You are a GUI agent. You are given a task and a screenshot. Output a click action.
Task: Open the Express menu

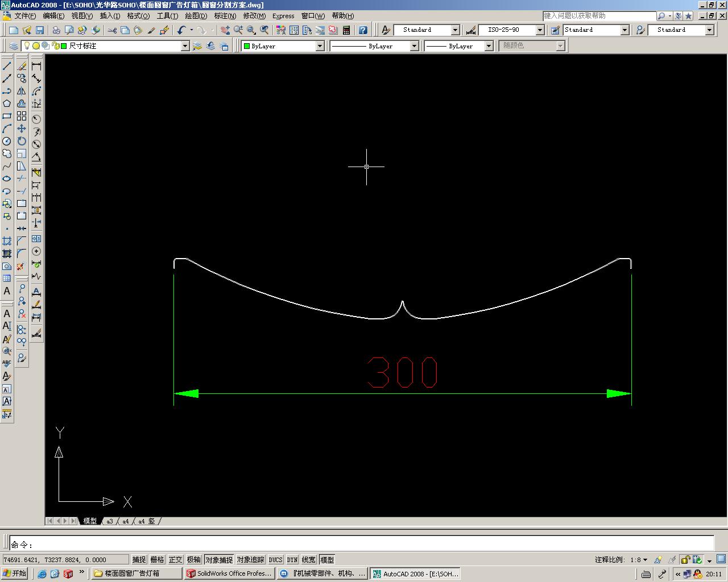tap(283, 16)
